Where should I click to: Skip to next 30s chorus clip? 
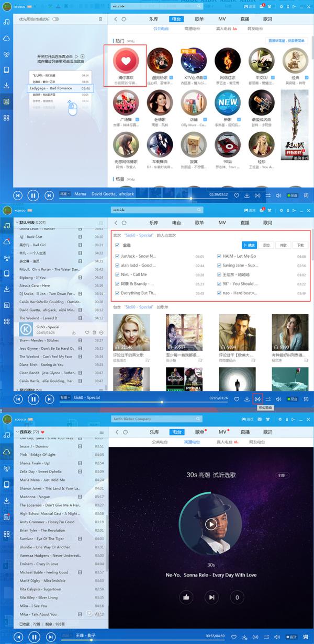pos(211,597)
